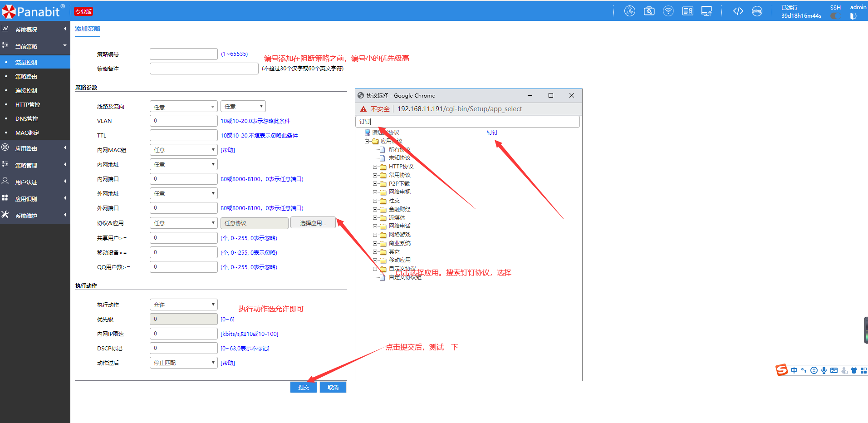The width and height of the screenshot is (868, 423).
Task: Open the 流向 direction dropdown
Action: (x=243, y=106)
